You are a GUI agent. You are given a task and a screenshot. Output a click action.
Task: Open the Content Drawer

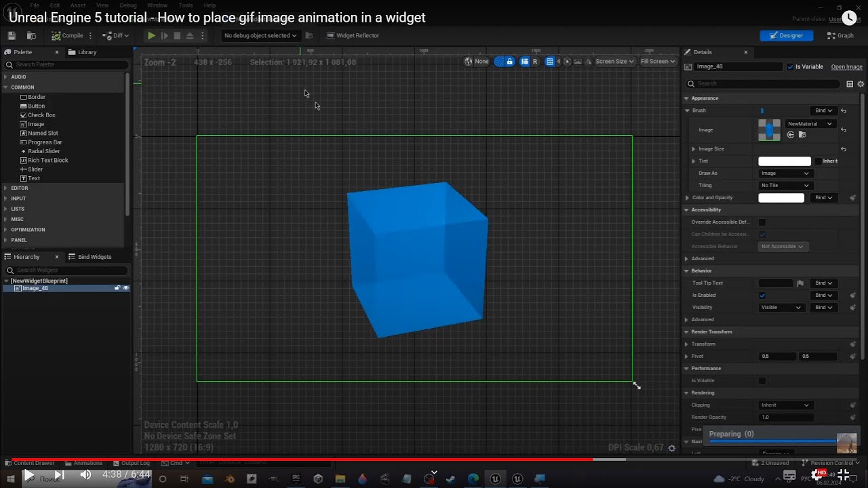(30, 463)
